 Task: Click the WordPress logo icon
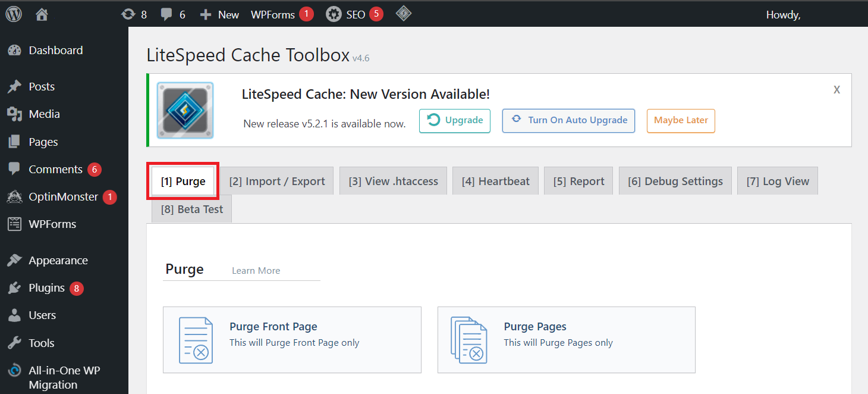tap(14, 14)
